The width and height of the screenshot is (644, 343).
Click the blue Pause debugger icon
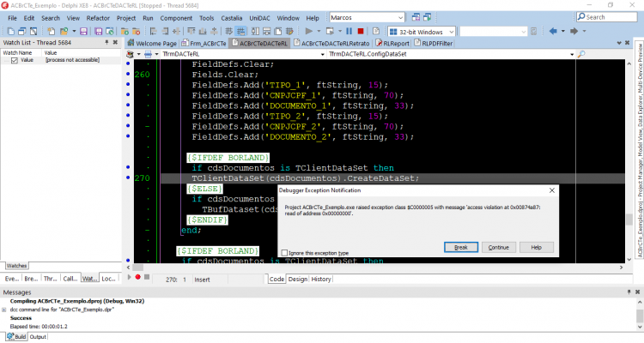(x=349, y=31)
